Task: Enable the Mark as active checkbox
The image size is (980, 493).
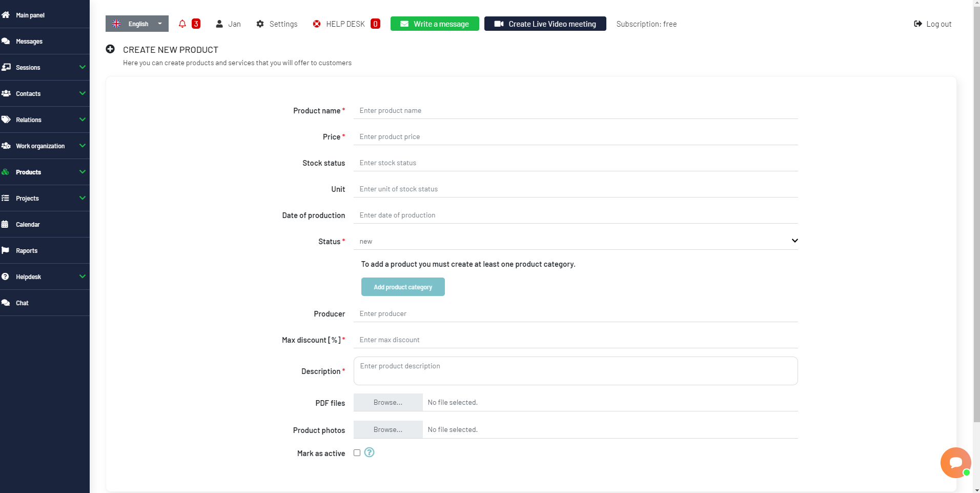Action: click(x=357, y=452)
